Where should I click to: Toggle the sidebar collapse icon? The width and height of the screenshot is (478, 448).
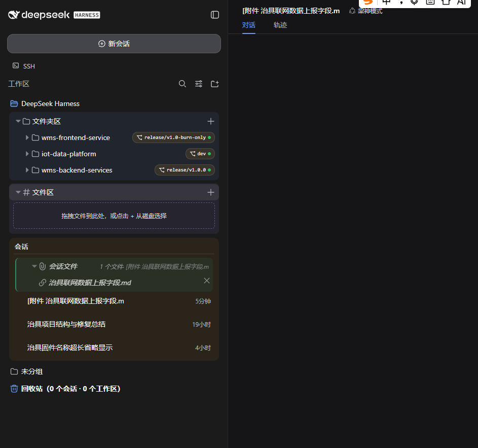click(215, 15)
